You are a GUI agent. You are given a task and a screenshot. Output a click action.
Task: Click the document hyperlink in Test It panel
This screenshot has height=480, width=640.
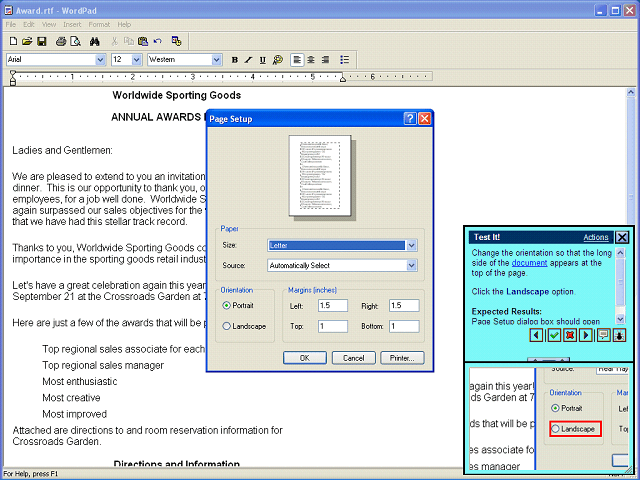click(x=530, y=263)
